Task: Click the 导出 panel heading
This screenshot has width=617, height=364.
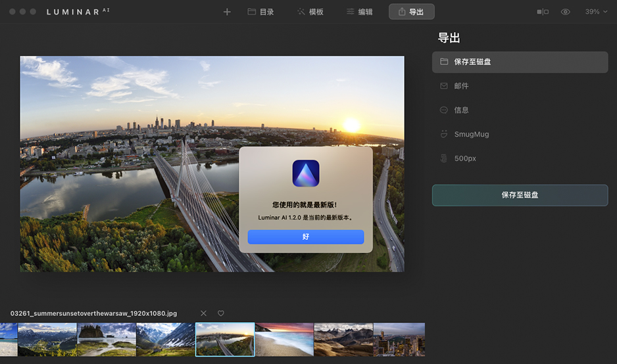Action: point(449,38)
